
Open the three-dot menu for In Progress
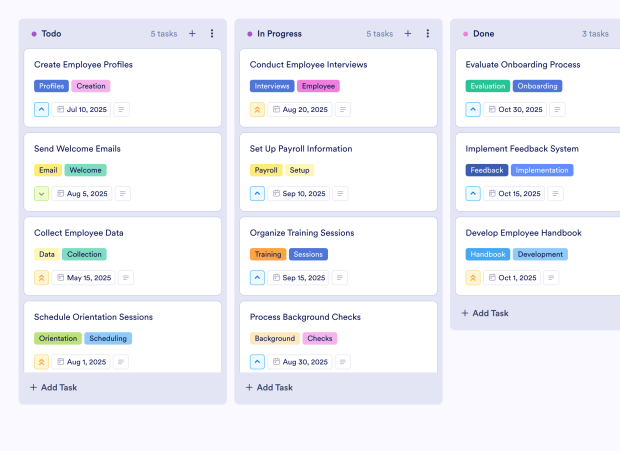[428, 33]
